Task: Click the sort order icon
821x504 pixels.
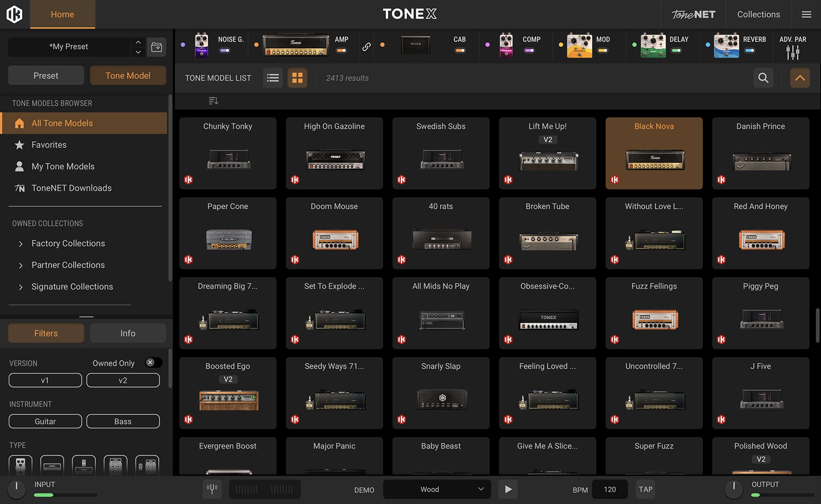Action: click(214, 101)
